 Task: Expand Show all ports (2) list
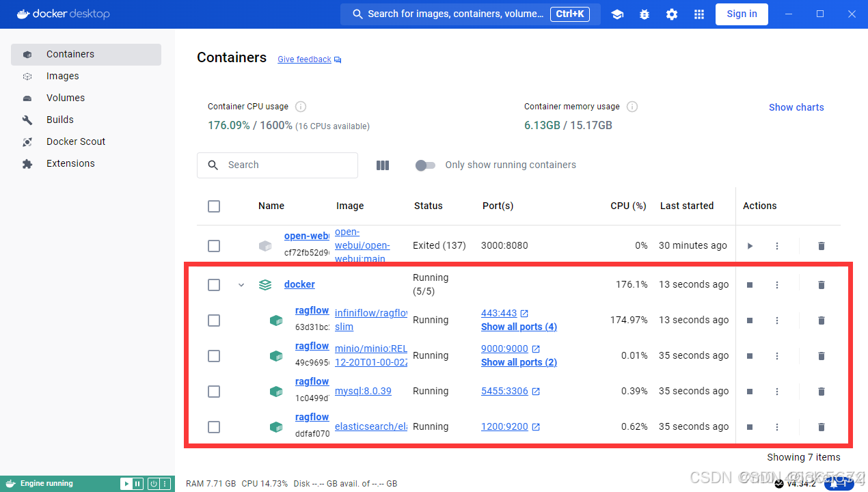(x=519, y=362)
